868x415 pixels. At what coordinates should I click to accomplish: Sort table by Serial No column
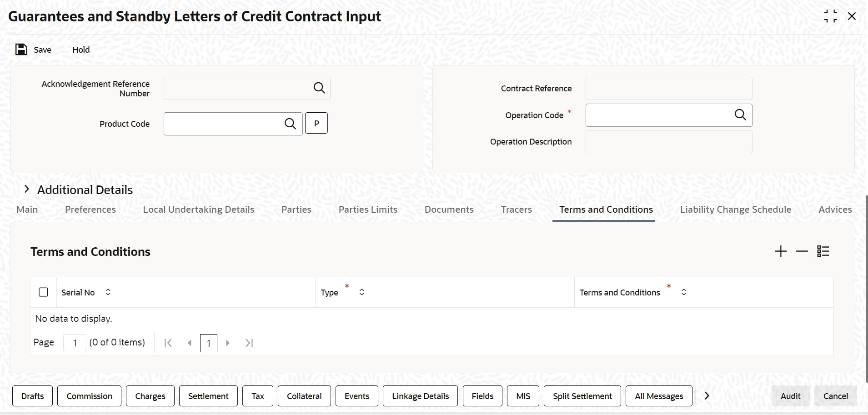[x=108, y=292]
